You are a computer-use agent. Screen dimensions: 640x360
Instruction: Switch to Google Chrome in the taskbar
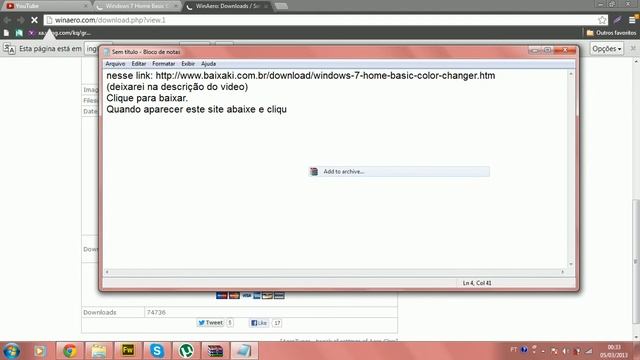click(x=70, y=351)
